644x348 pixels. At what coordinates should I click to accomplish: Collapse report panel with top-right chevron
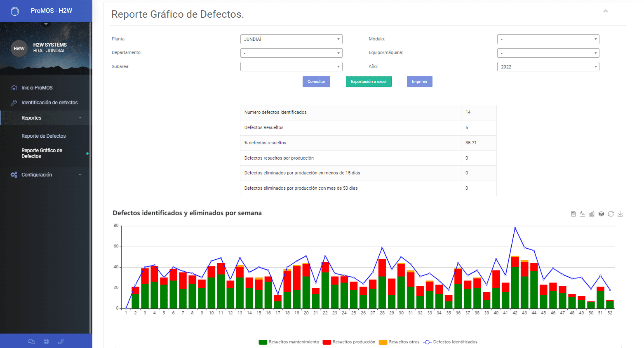(606, 11)
